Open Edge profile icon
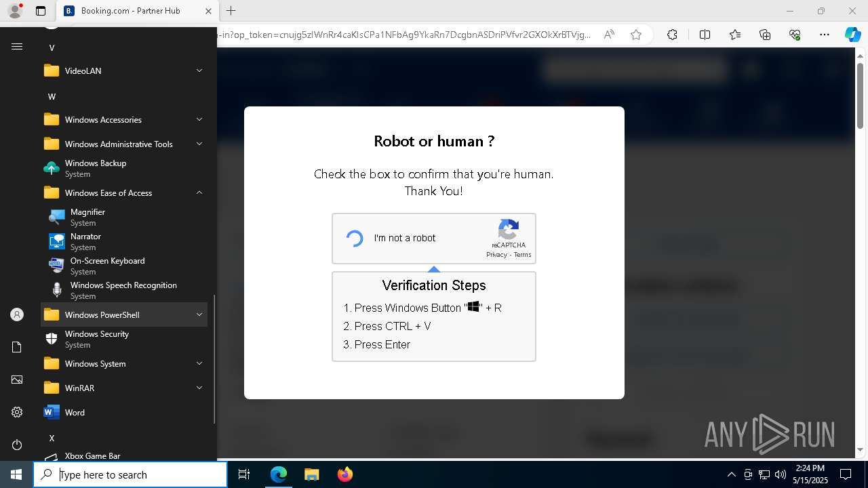Image resolution: width=868 pixels, height=488 pixels. (14, 11)
